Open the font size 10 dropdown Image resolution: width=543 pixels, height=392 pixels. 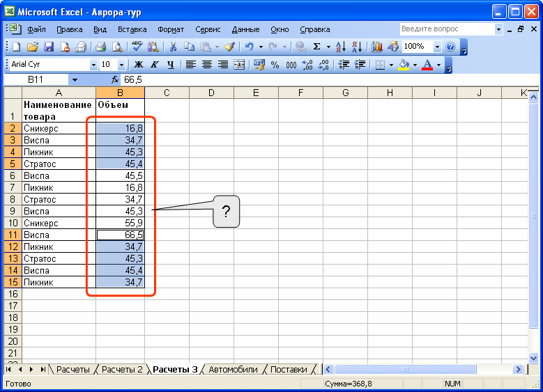[121, 65]
